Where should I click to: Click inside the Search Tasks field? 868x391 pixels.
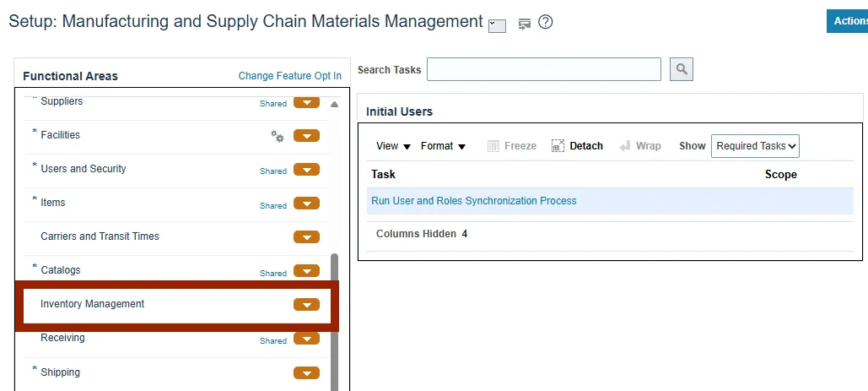coord(544,69)
